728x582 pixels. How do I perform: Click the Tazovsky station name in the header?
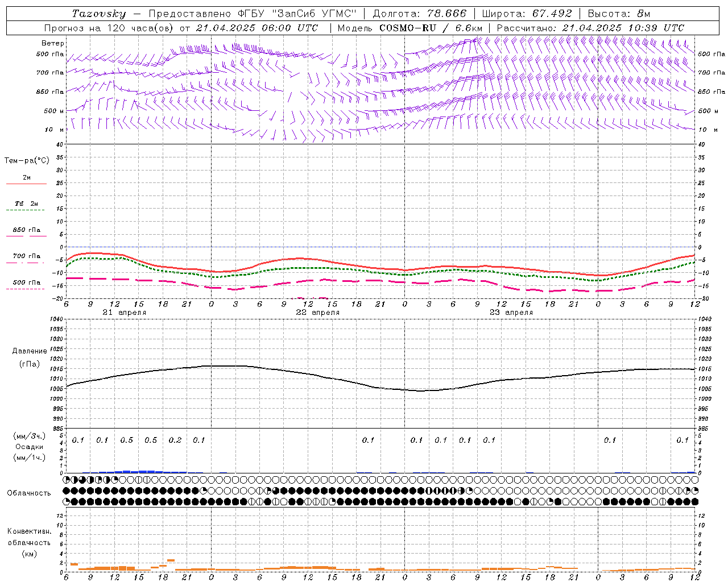98,14
